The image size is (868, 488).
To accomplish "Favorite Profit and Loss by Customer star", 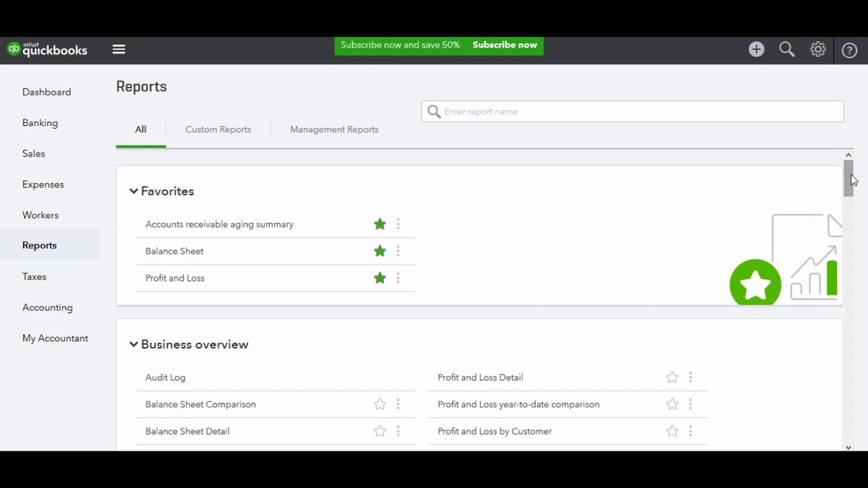I will click(x=672, y=431).
